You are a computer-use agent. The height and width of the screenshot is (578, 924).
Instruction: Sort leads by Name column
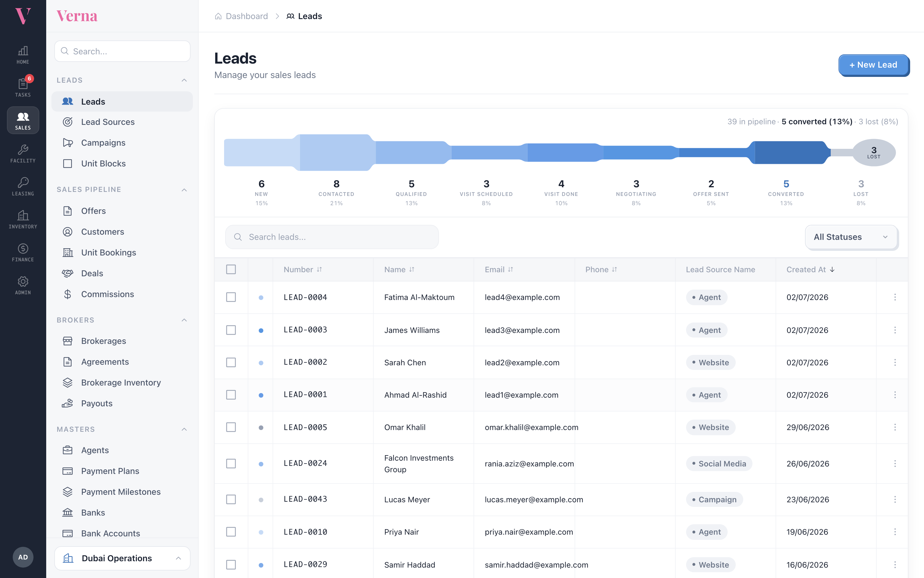pos(399,270)
